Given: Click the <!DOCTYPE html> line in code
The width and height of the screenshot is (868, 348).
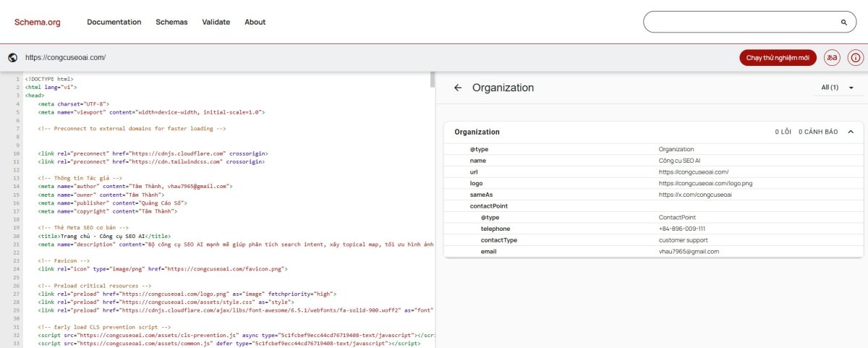Looking at the screenshot, I should 49,79.
